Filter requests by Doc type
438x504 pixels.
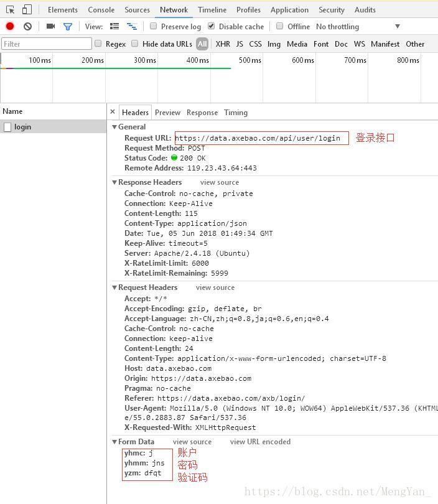click(x=341, y=44)
